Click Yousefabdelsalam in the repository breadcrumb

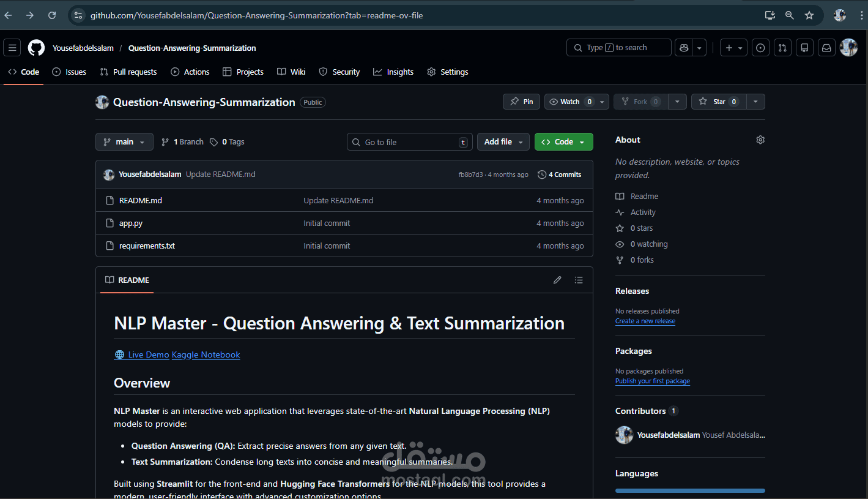[x=83, y=48]
